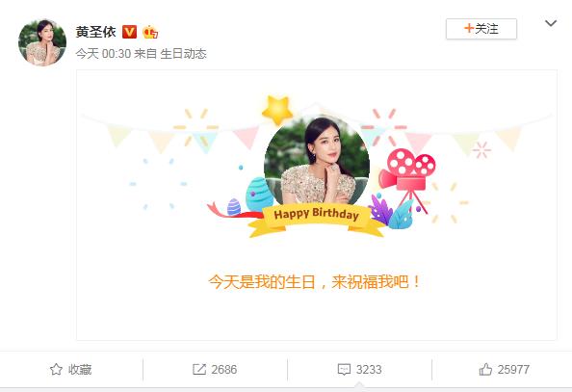The width and height of the screenshot is (572, 392).
Task: Click the username 黄圣依
Action: 96,32
